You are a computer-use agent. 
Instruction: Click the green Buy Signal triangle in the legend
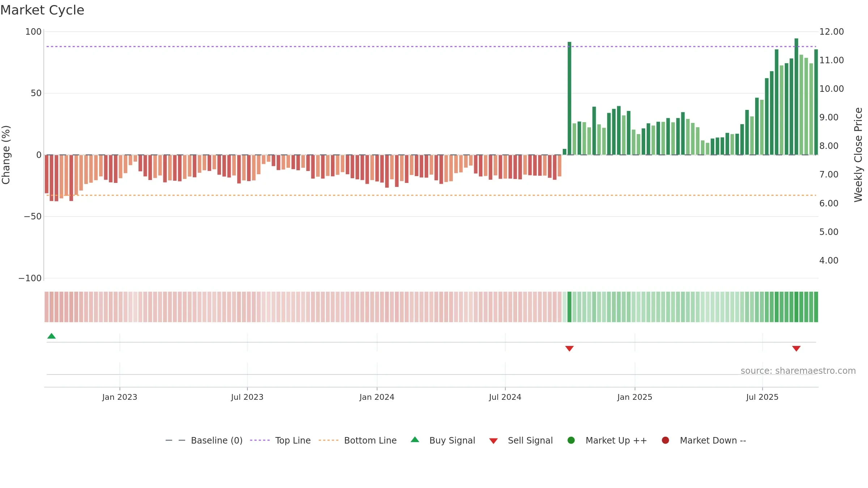(415, 440)
